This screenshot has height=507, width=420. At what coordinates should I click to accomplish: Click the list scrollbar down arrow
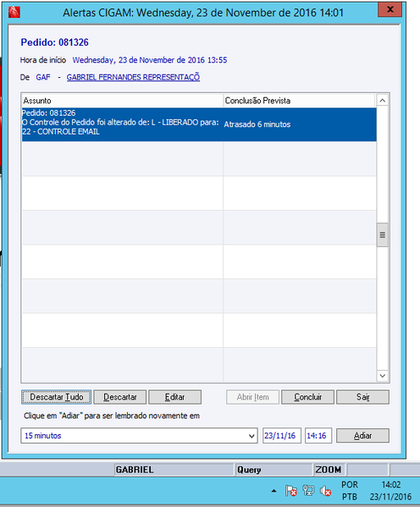(x=383, y=376)
